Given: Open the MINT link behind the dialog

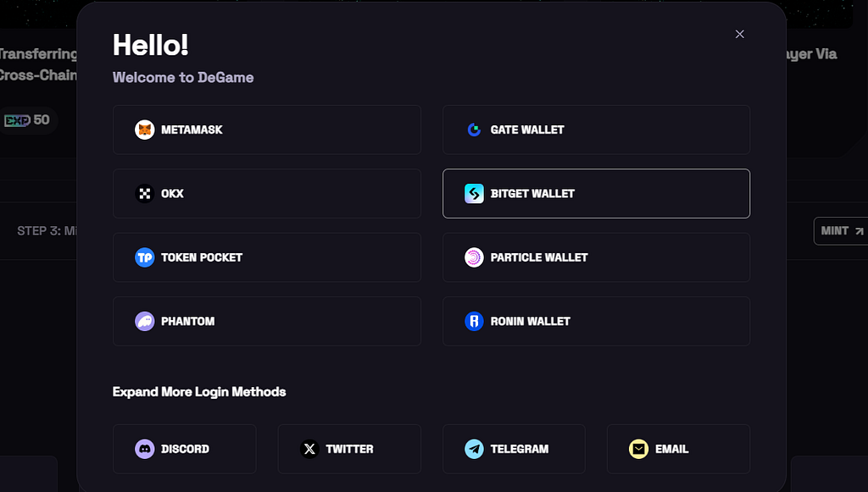Looking at the screenshot, I should pos(842,231).
